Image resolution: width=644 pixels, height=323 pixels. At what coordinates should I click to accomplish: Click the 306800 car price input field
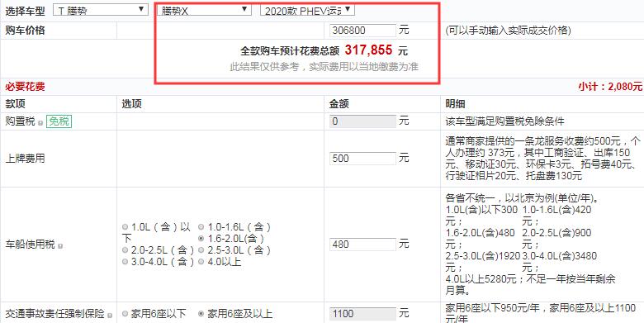[x=363, y=31]
